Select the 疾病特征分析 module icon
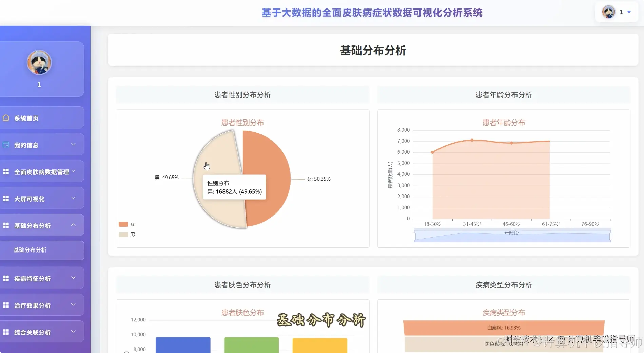 (5, 278)
